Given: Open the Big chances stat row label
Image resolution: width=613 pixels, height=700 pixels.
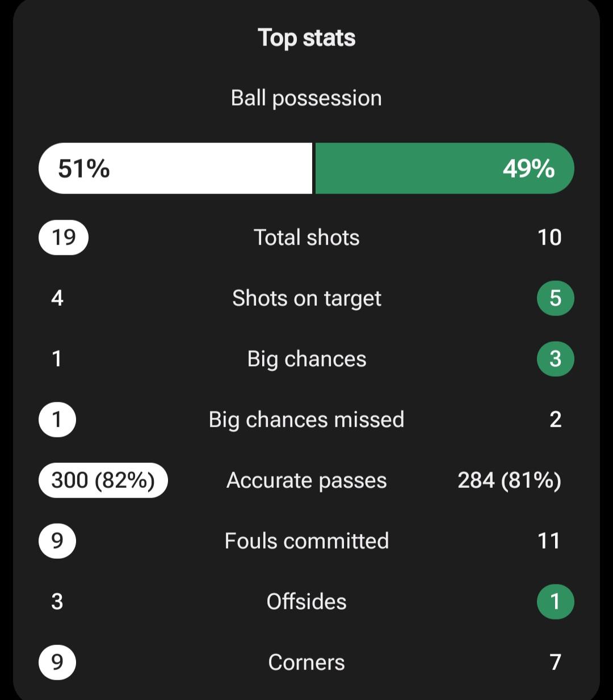Looking at the screenshot, I should [306, 359].
